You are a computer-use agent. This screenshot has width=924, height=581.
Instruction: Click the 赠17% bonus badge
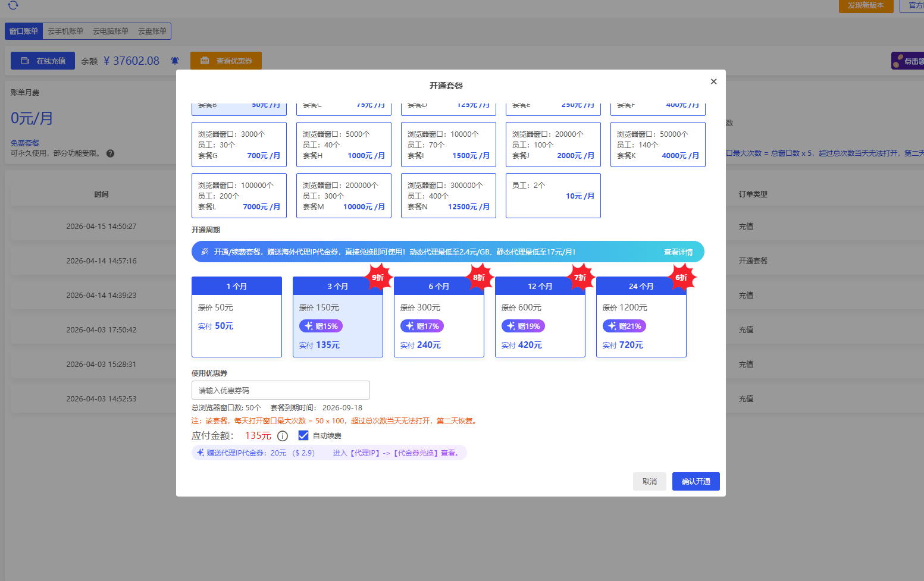tap(422, 326)
